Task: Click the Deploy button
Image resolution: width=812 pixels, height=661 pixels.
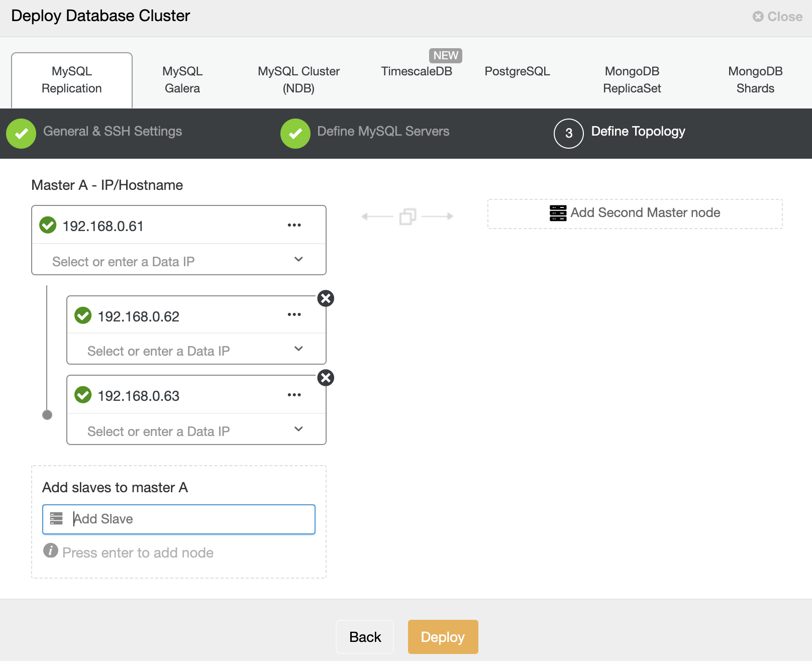Action: (443, 637)
